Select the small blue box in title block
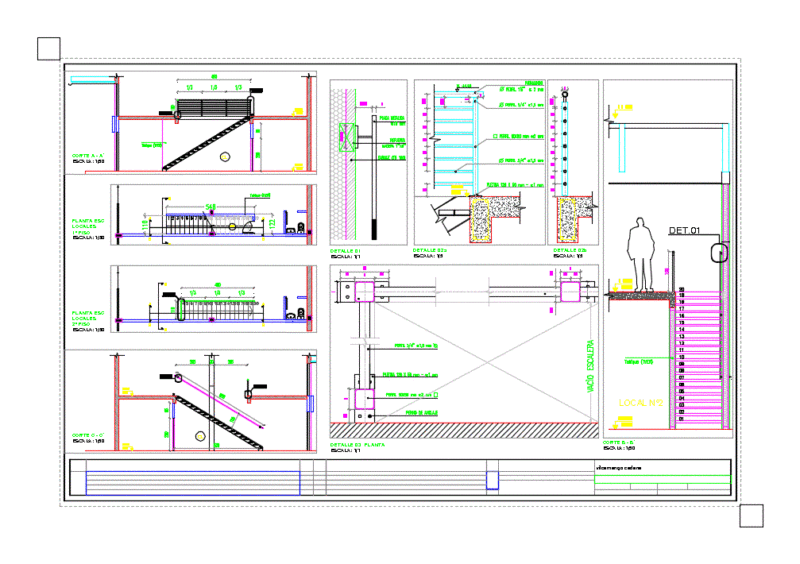Viewport: 800px width, 564px height. 492,480
